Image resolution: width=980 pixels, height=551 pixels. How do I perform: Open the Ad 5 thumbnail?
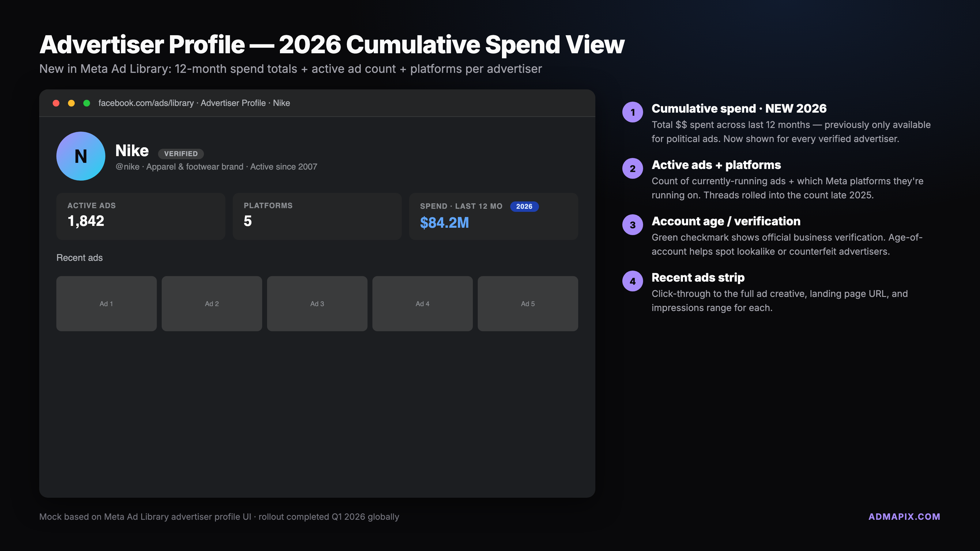click(x=528, y=303)
